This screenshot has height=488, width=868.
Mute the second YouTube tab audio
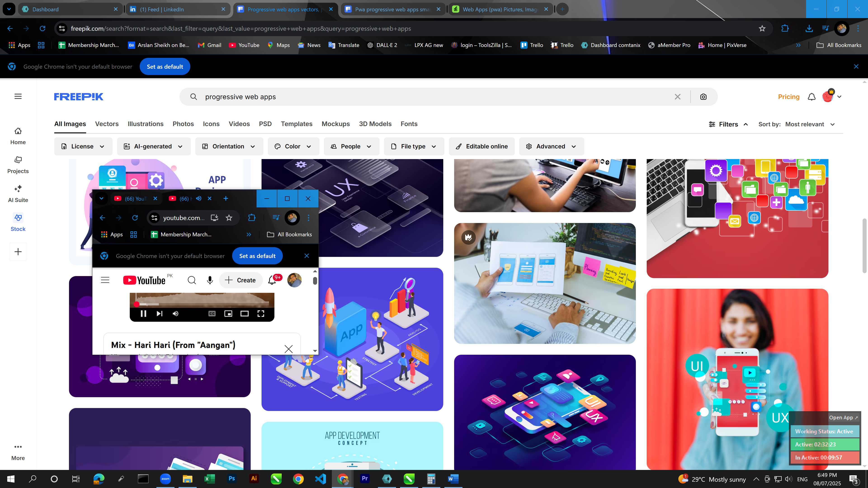[x=199, y=198]
